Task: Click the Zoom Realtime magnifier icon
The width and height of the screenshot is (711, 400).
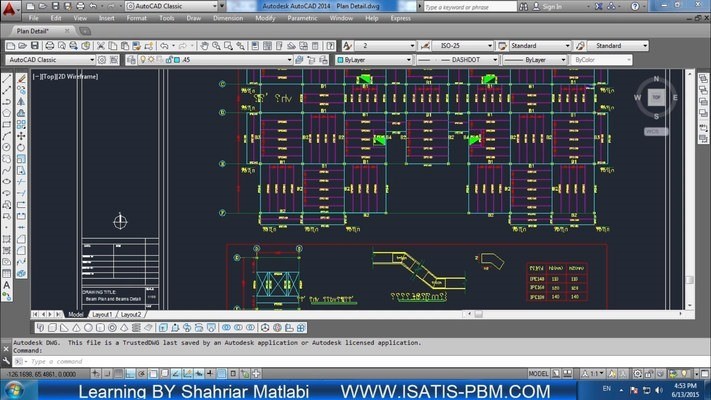Action: [216, 46]
